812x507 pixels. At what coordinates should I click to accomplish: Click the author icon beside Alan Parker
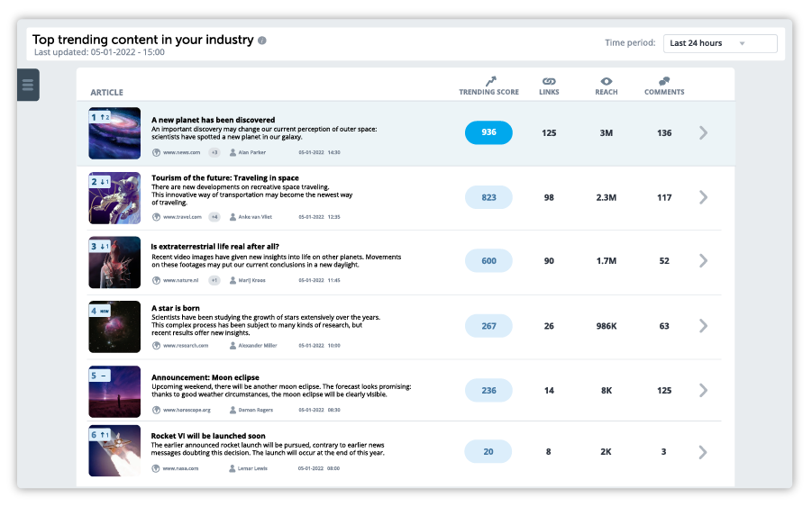coord(233,152)
